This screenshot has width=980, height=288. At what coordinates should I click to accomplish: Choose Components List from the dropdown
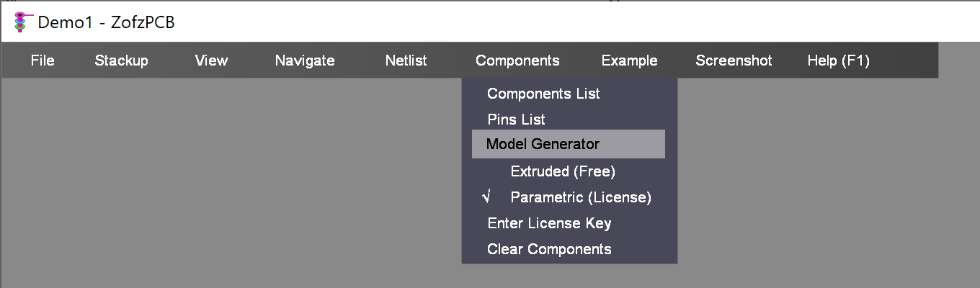coord(543,94)
